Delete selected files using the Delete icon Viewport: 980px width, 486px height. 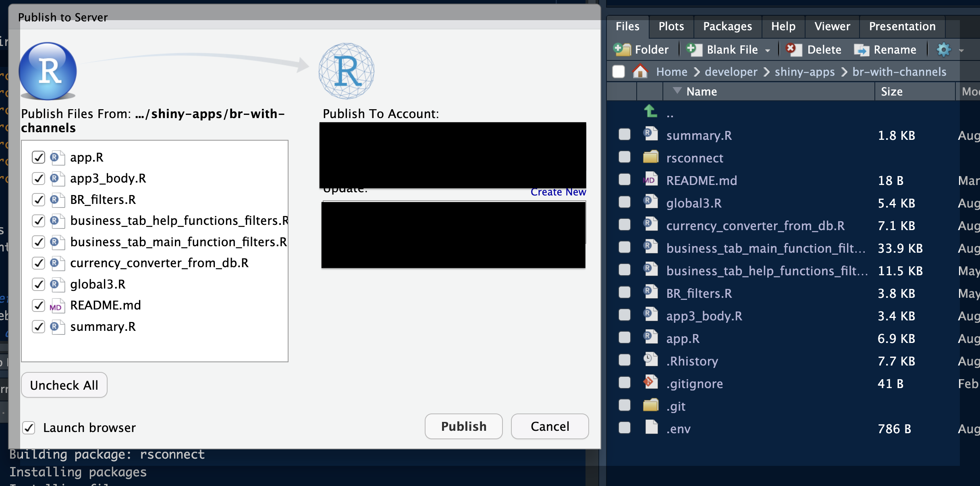click(x=793, y=49)
